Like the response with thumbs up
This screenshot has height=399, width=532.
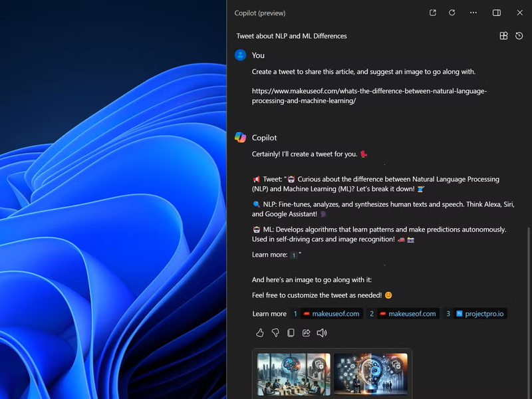point(260,332)
